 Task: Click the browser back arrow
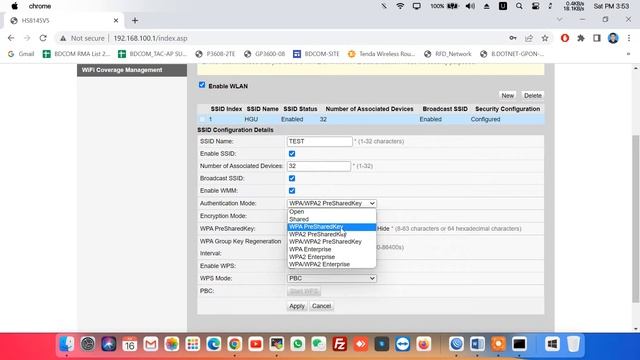(x=11, y=38)
